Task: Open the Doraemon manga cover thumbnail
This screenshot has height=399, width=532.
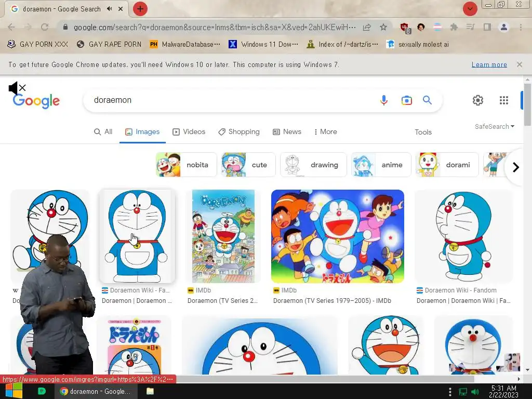Action: tap(134, 345)
